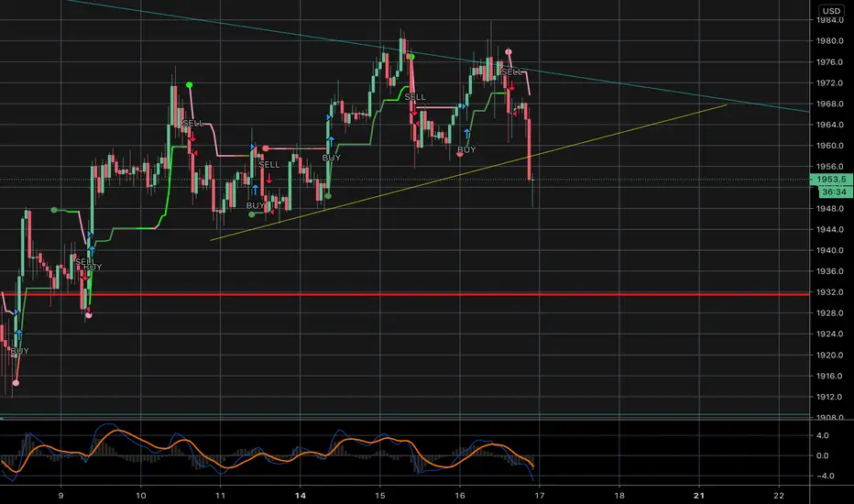The image size is (854, 504).
Task: Click the 1940.0 price axis label
Action: (x=829, y=251)
